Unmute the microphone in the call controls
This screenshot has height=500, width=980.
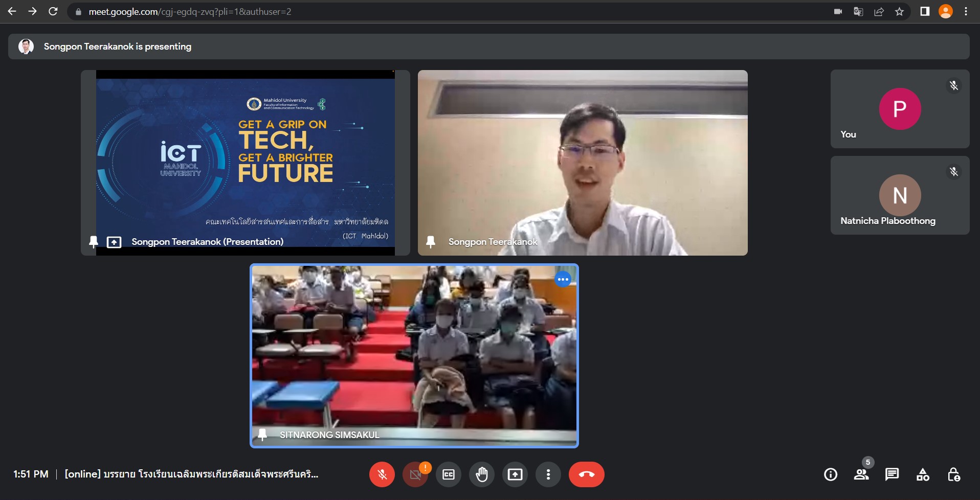pos(382,474)
